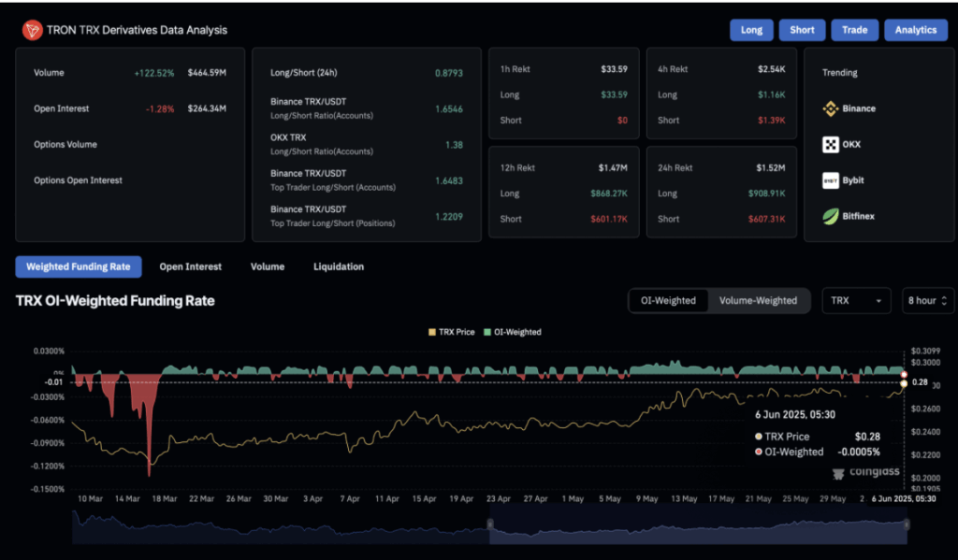Open the 8 hour interval selector
958x560 pixels.
pyautogui.click(x=927, y=300)
